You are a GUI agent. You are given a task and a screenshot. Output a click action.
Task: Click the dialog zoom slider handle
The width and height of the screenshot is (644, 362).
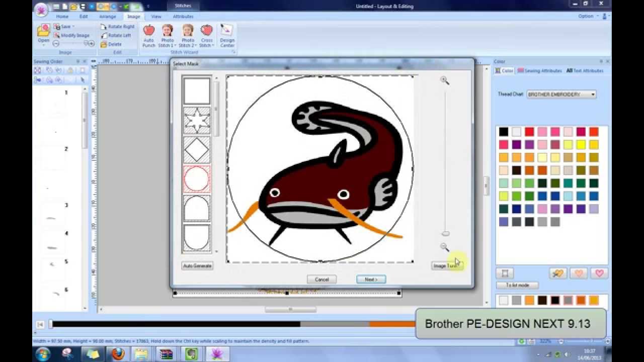(445, 233)
